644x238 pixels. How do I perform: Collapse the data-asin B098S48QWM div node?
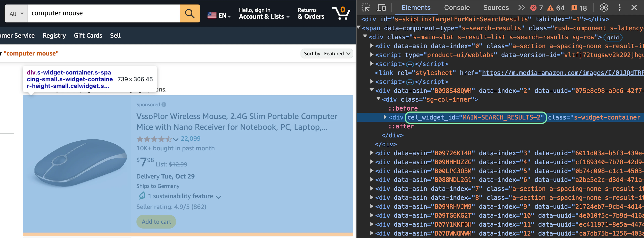coord(372,90)
